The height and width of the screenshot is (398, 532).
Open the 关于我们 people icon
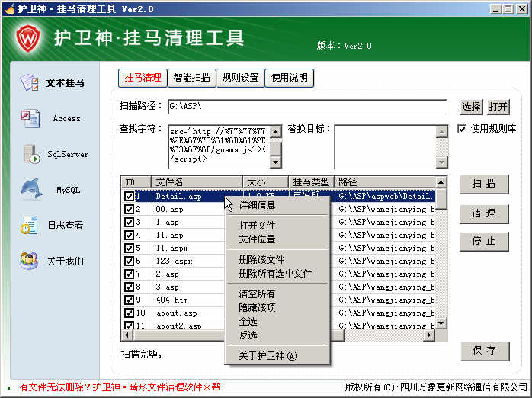(x=29, y=261)
